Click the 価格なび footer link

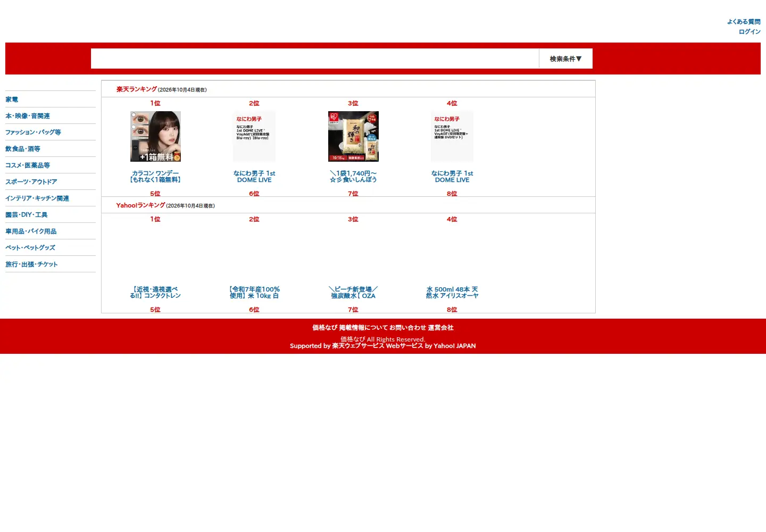tap(324, 328)
